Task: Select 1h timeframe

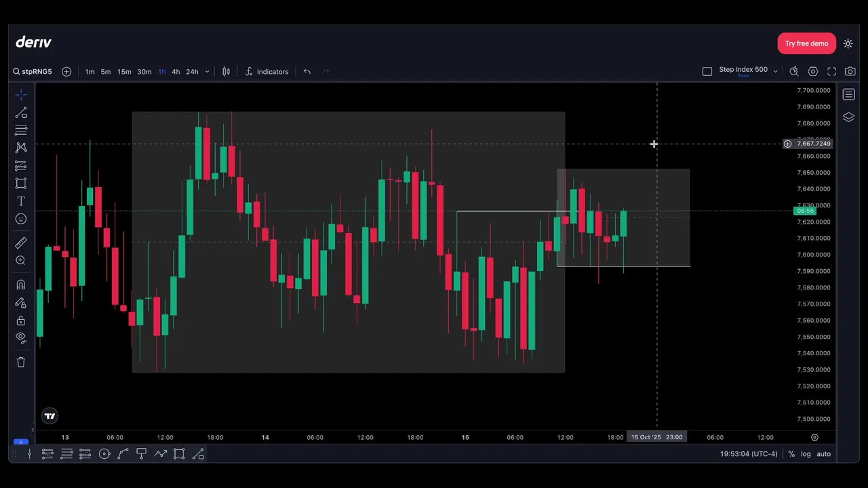Action: 161,71
